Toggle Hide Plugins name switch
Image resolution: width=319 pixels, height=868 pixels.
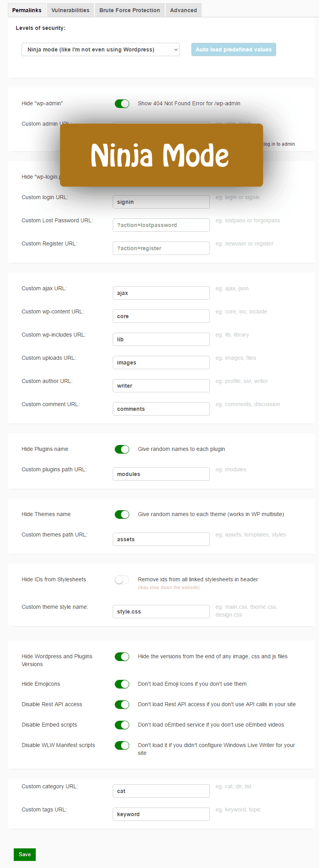pos(122,449)
